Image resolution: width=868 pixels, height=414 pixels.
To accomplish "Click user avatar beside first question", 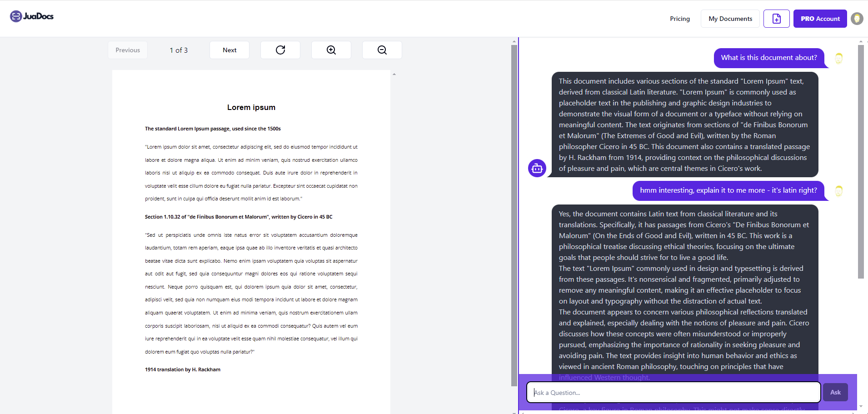I will click(839, 58).
